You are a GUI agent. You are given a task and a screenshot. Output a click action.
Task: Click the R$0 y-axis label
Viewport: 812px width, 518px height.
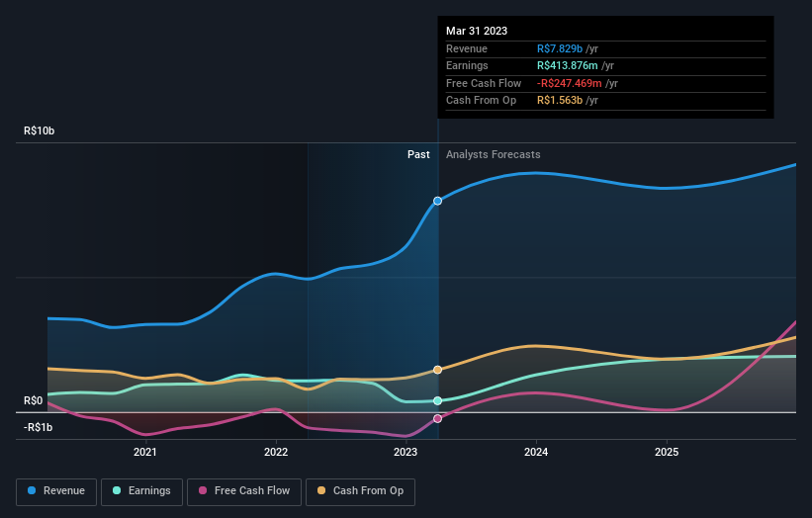pos(34,400)
